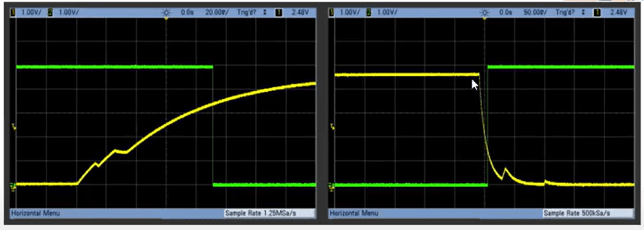Click the sun-shaped delay icon in right scope

pos(485,13)
